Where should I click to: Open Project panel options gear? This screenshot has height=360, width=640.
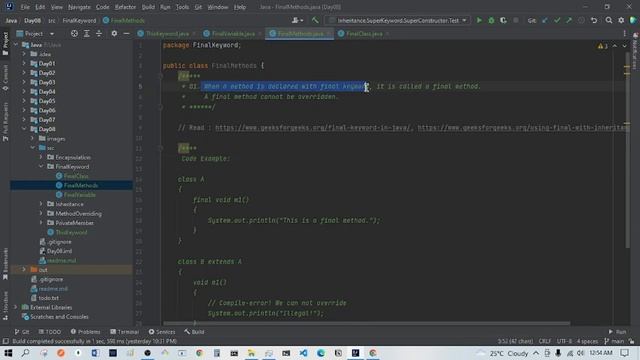coord(114,33)
